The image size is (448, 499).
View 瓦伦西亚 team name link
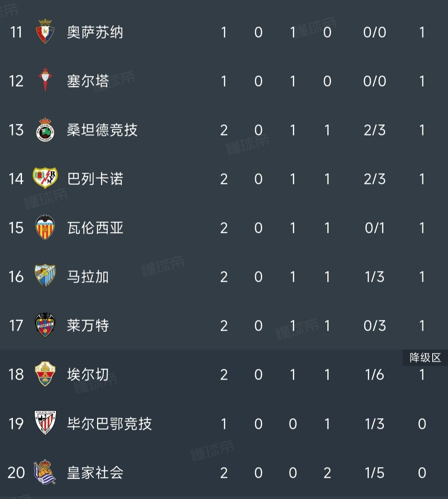(x=95, y=228)
